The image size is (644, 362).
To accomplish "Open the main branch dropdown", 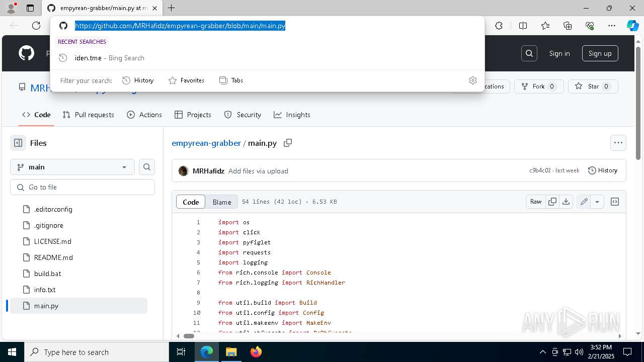I will pyautogui.click(x=72, y=167).
